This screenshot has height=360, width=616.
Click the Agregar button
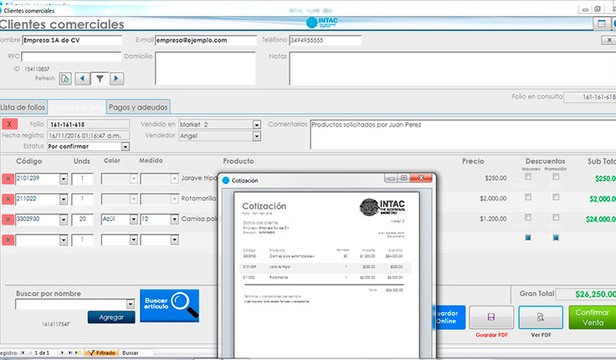111,317
